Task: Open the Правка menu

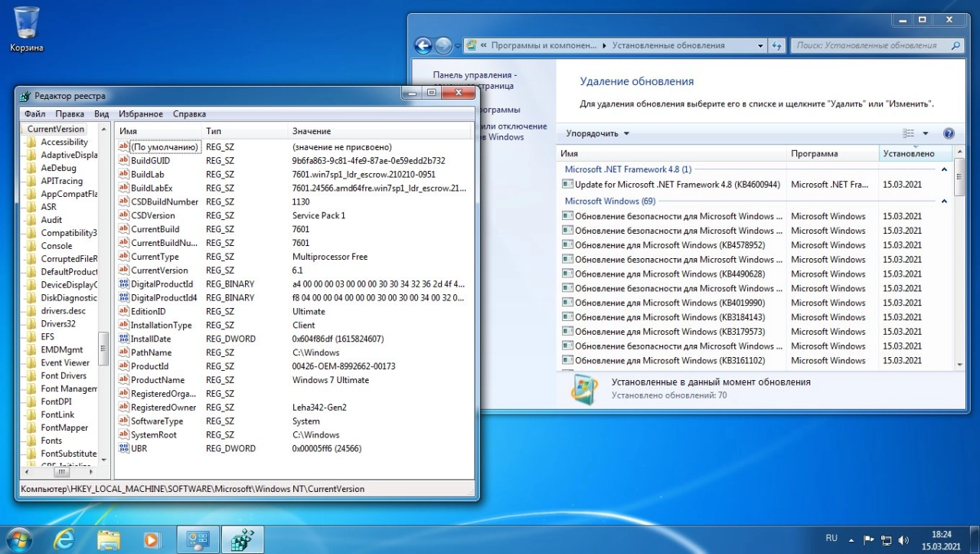Action: click(70, 114)
